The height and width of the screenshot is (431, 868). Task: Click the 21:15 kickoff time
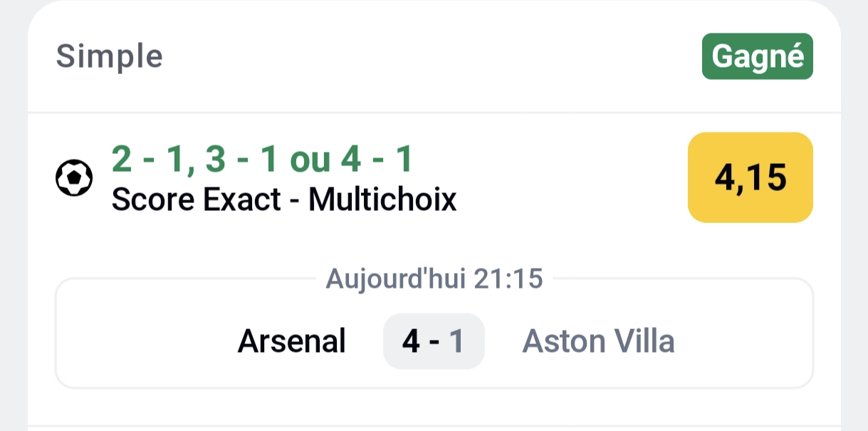coord(509,279)
